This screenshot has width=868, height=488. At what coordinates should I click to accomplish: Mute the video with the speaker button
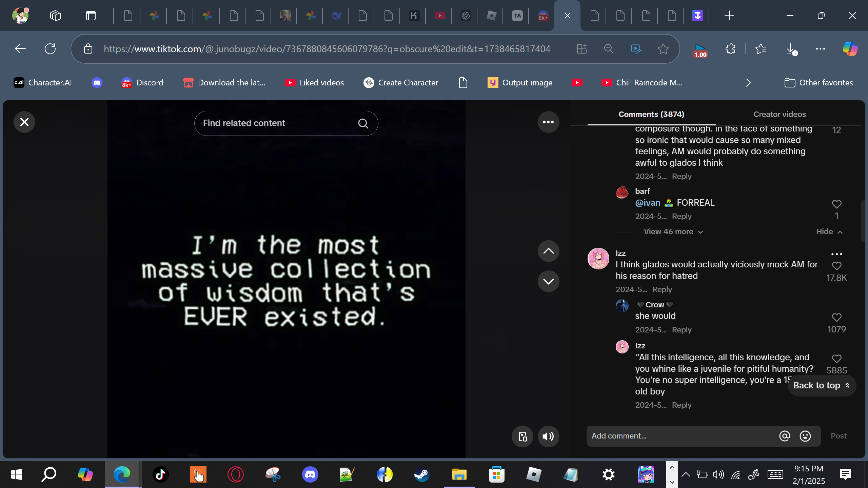pyautogui.click(x=548, y=436)
